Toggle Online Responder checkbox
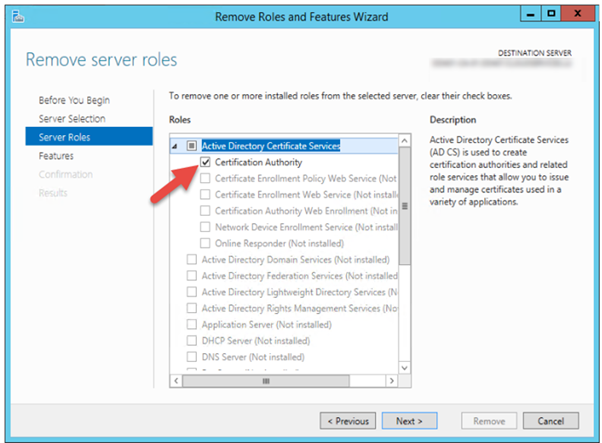 tap(205, 243)
